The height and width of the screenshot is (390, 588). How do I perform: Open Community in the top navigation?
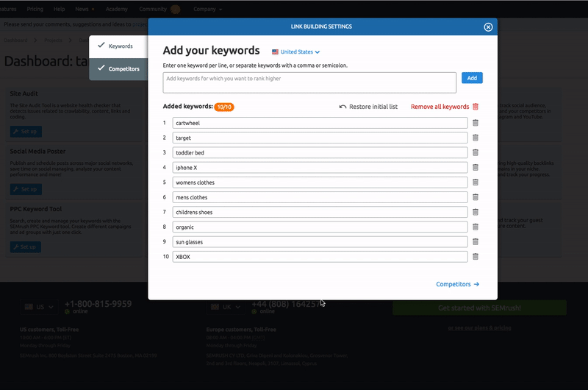coord(153,9)
